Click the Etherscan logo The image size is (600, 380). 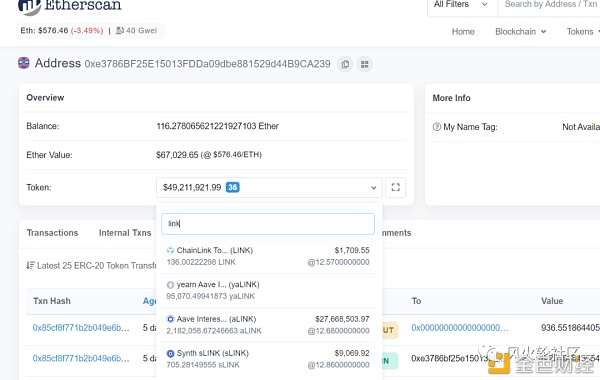(70, 6)
